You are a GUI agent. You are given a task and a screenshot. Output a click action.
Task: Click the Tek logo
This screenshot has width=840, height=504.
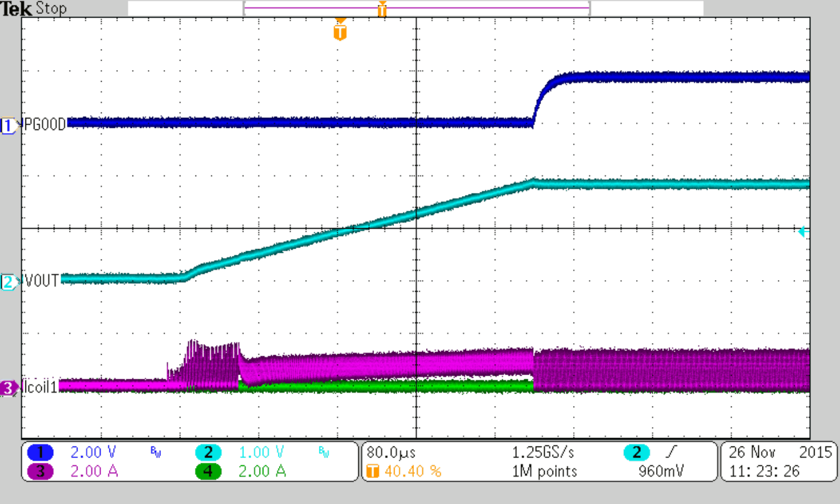[16, 8]
